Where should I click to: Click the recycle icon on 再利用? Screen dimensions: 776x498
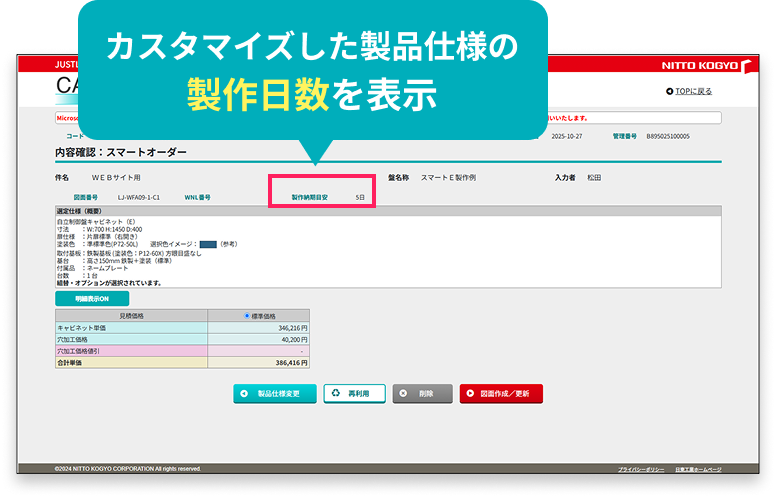click(336, 393)
